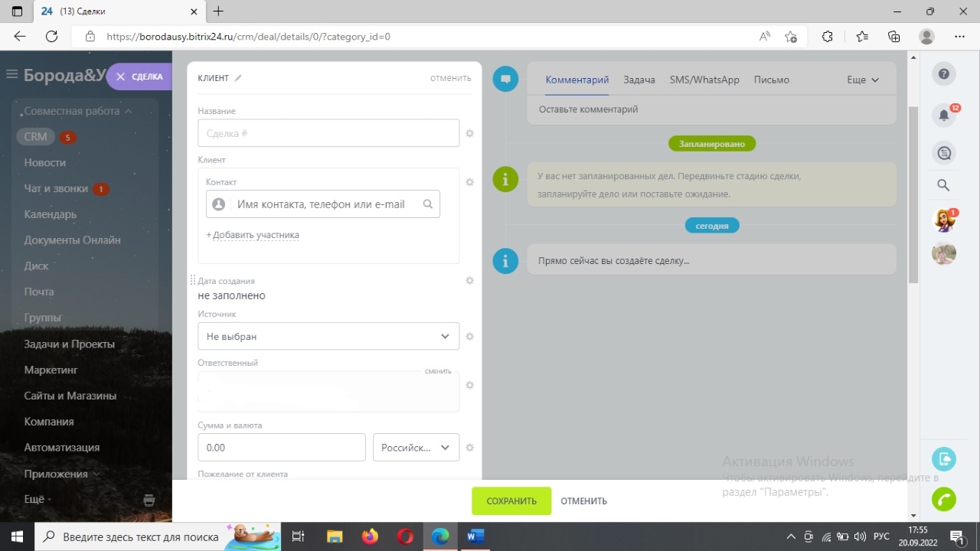The image size is (980, 551).
Task: Open gear settings for Дата создания field
Action: point(470,281)
